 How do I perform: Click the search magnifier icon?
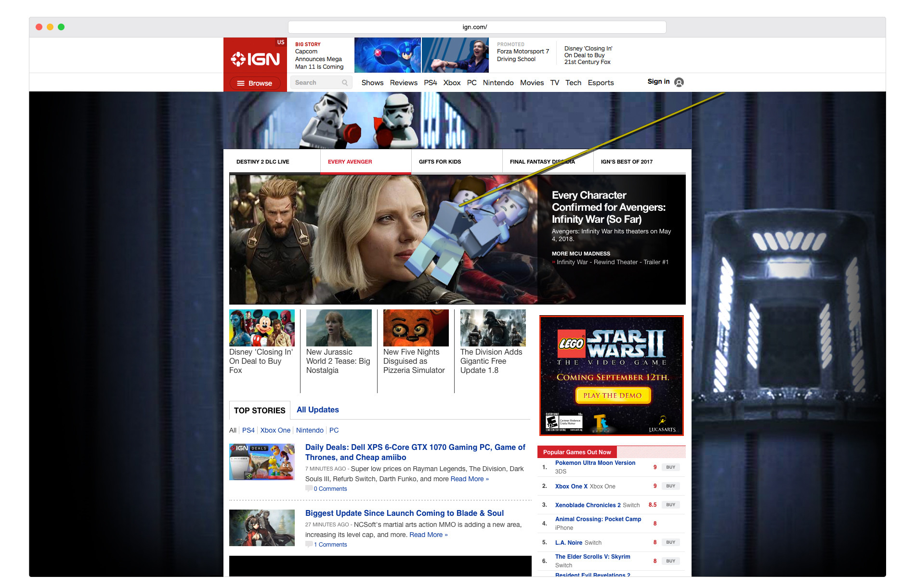pyautogui.click(x=345, y=83)
